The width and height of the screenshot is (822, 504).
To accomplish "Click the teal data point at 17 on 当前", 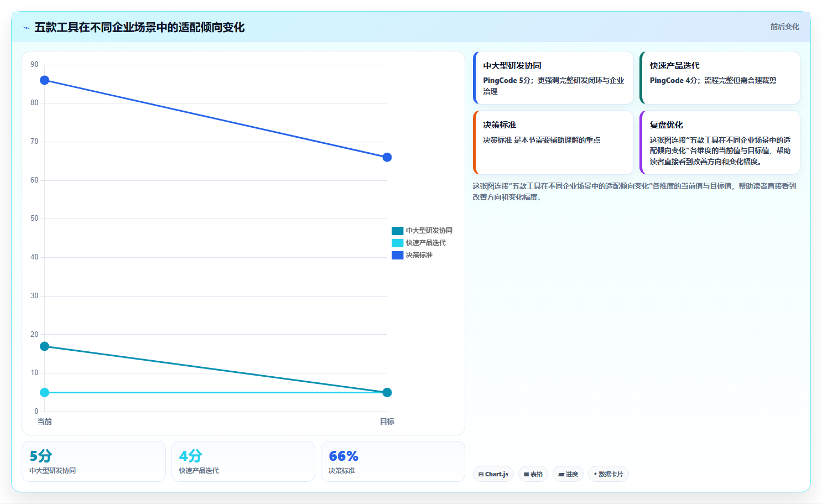I will (44, 346).
